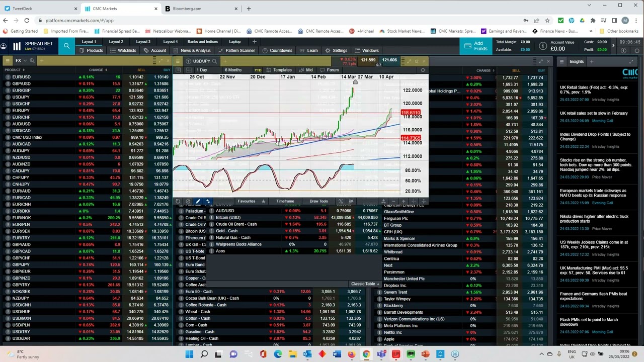Viewport: 644px width, 362px height.
Task: Switch to Layout 4 tab
Action: click(x=171, y=42)
